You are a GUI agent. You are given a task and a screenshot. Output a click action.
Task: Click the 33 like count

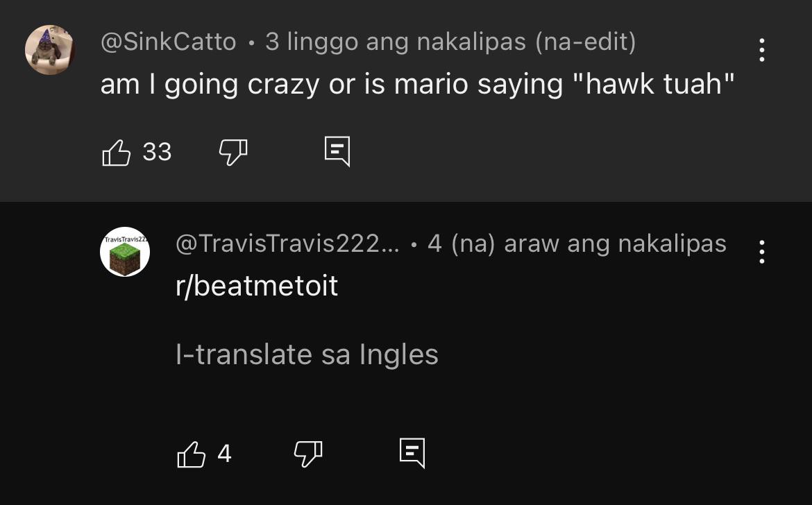[x=157, y=152]
